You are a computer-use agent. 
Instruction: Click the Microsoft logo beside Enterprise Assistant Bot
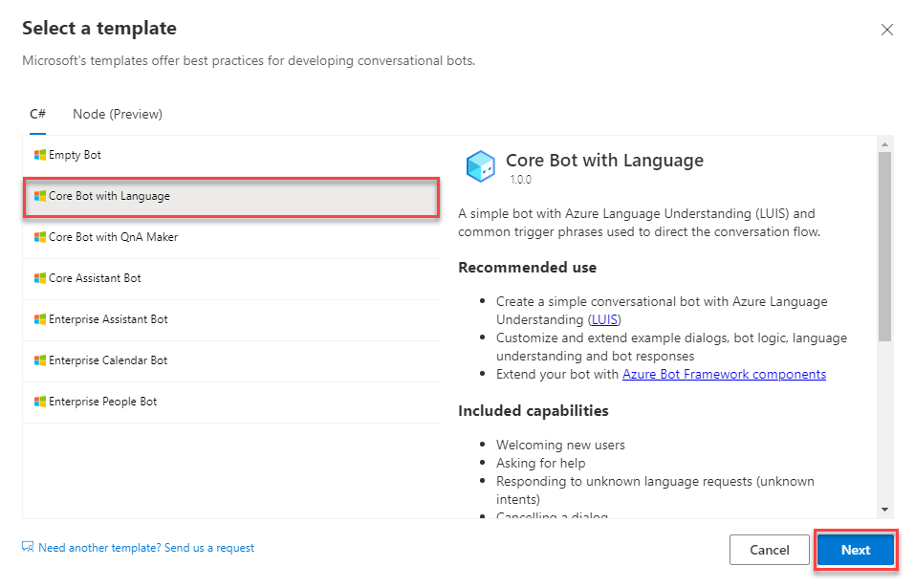tap(40, 319)
